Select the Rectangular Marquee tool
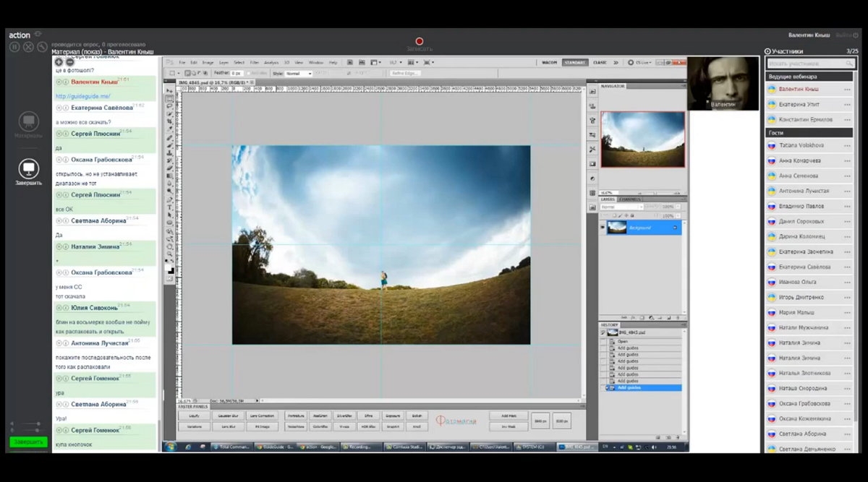This screenshot has height=482, width=868. [169, 98]
